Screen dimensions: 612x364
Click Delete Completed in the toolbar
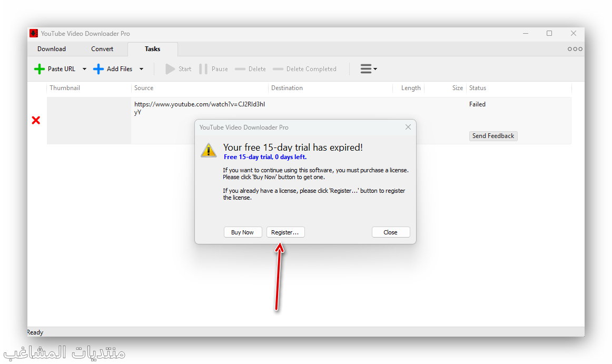pos(304,69)
